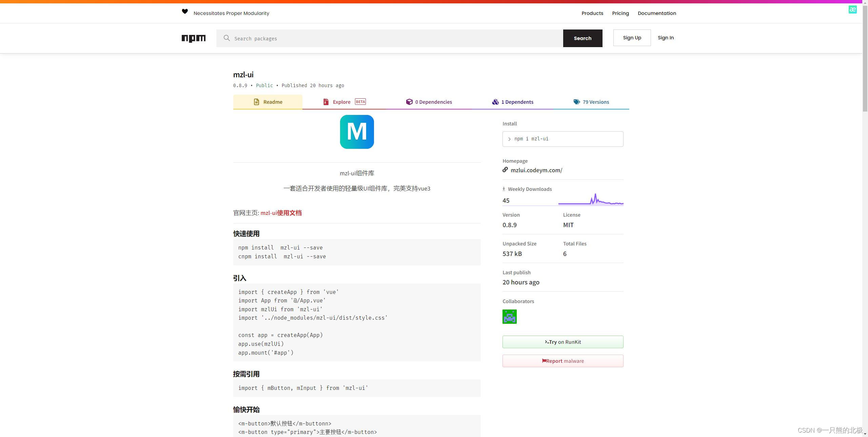868x437 pixels.
Task: Click inside the Search packages input field
Action: 373,38
